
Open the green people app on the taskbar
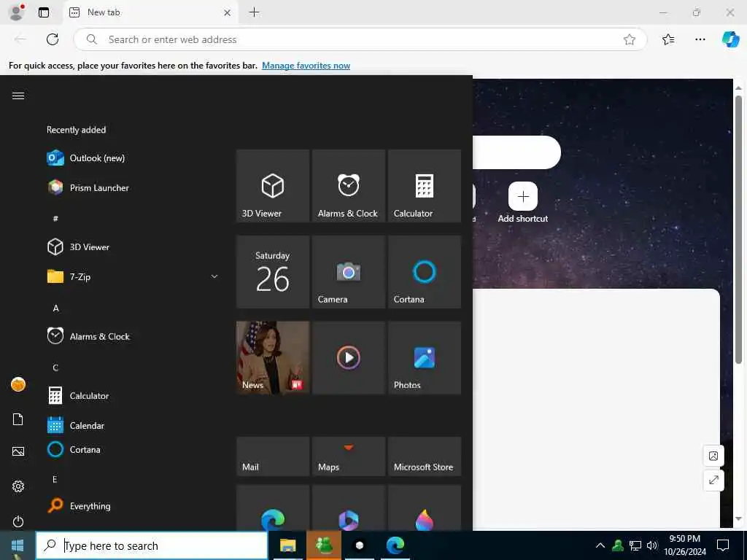[324, 545]
